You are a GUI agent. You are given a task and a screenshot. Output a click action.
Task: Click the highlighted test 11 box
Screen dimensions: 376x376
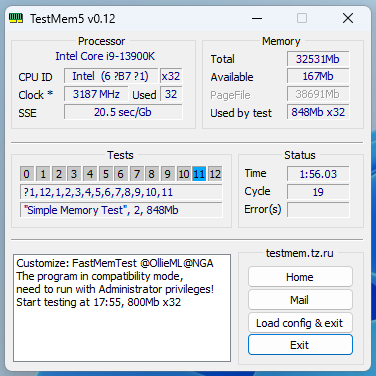pos(199,174)
